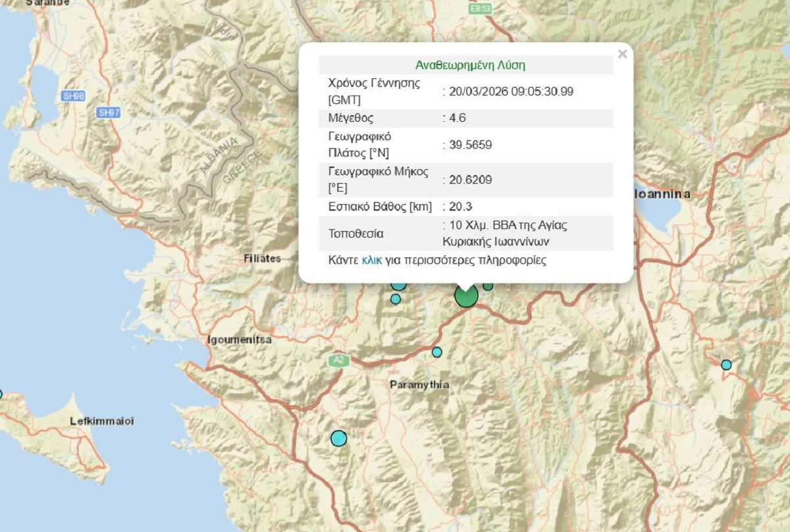The width and height of the screenshot is (790, 532).
Task: Click the SH97 road shield
Action: 109,113
